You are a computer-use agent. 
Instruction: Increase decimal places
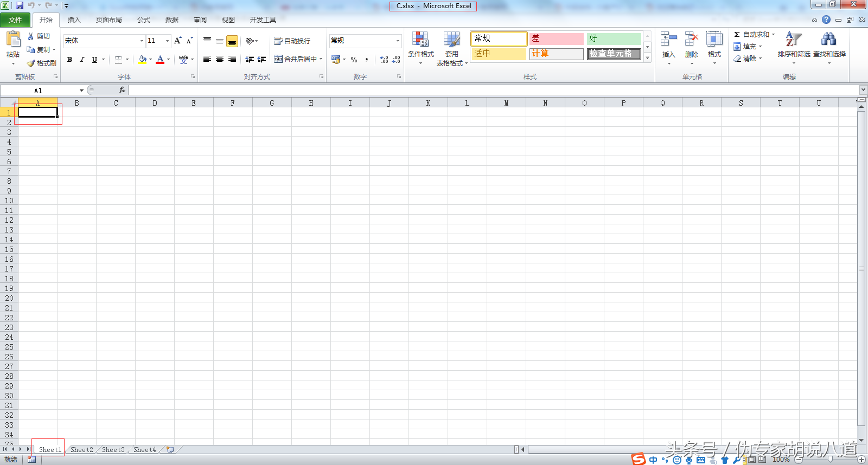click(x=384, y=60)
